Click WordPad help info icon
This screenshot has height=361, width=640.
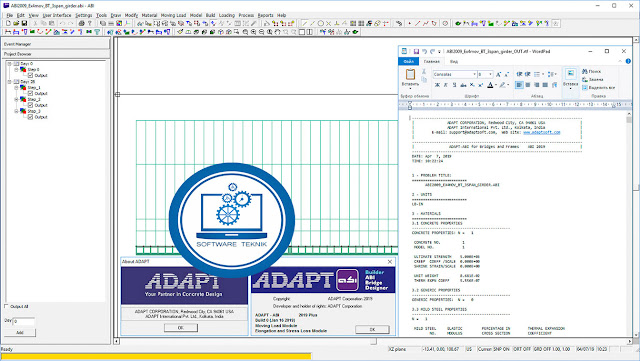pos(628,61)
